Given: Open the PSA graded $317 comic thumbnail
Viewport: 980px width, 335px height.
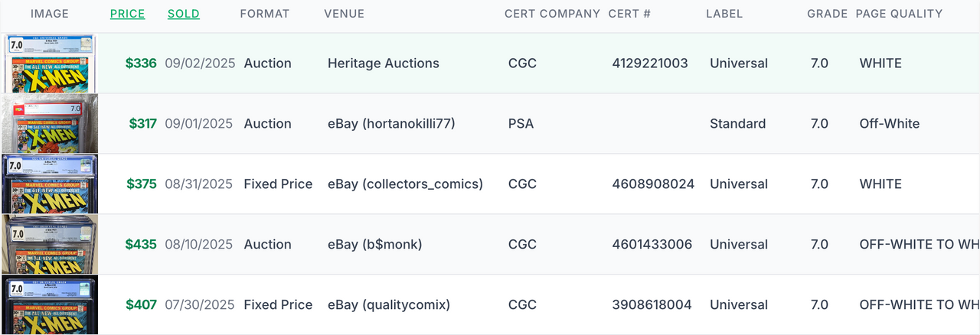Looking at the screenshot, I should pyautogui.click(x=50, y=124).
